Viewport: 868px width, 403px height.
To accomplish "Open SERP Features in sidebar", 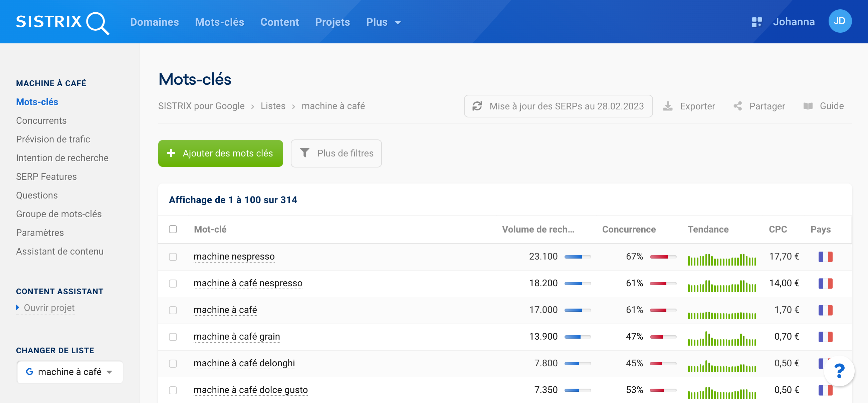I will (x=46, y=176).
